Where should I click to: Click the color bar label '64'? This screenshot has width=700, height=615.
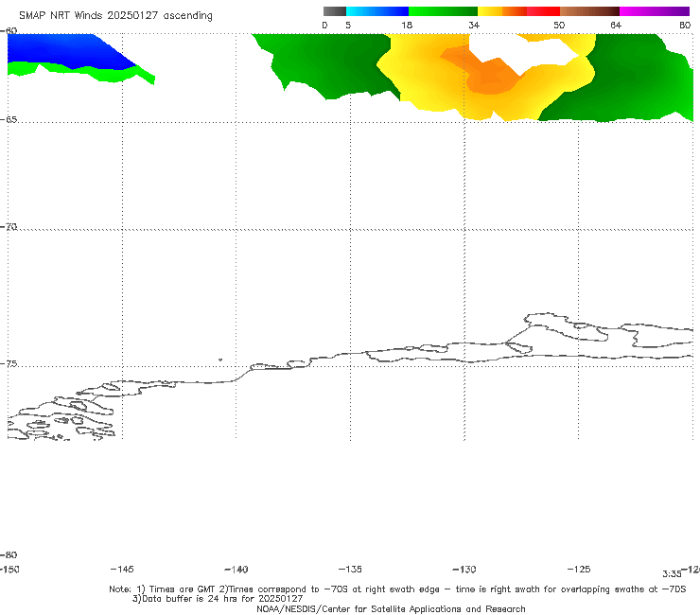(x=616, y=26)
